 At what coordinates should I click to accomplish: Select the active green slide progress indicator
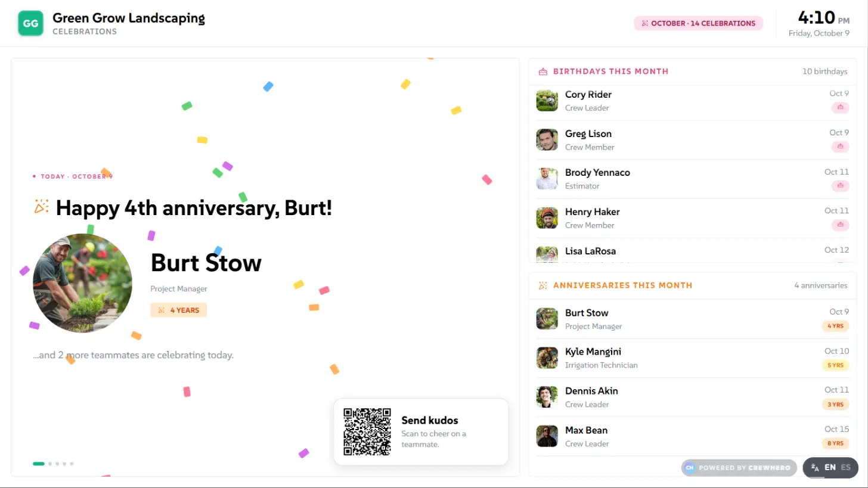click(x=39, y=464)
